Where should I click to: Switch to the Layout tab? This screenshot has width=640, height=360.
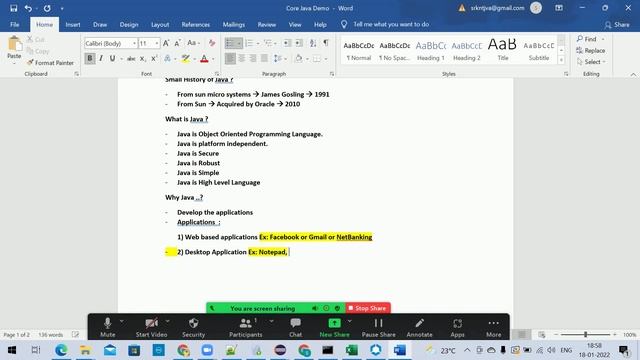[160, 24]
